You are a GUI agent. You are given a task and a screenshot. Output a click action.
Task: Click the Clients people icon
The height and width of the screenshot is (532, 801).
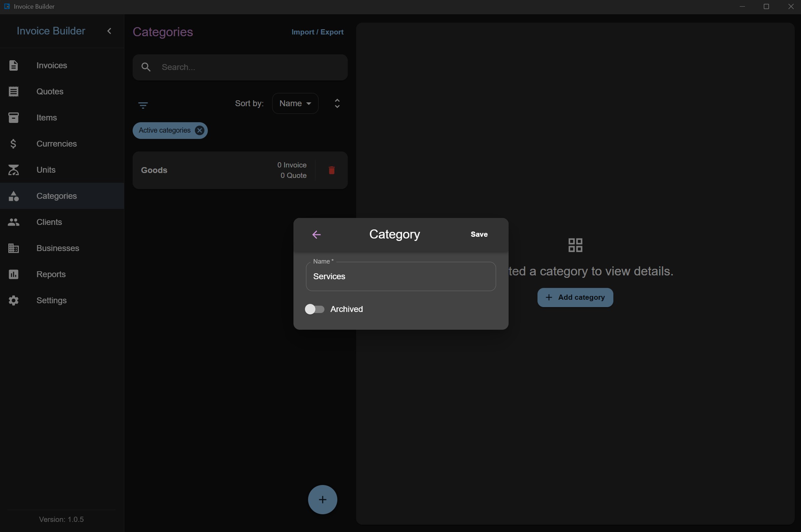pyautogui.click(x=13, y=222)
